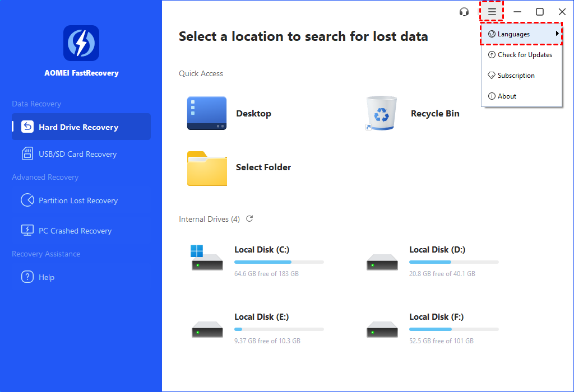Click Local Disk (D:) usage bar

point(453,262)
